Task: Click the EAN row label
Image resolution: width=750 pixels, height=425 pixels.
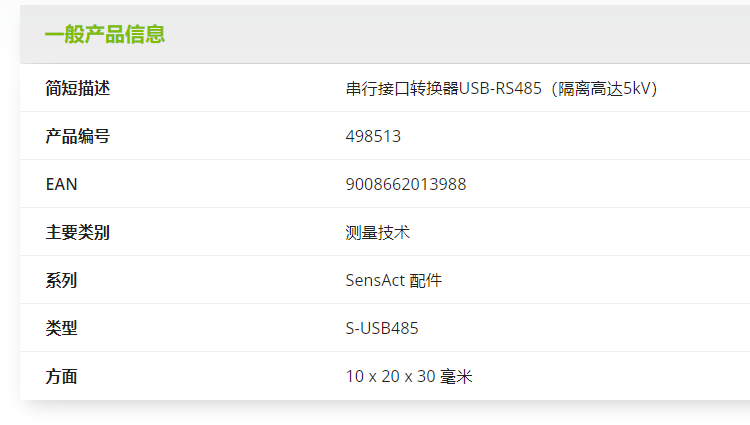Action: (61, 184)
